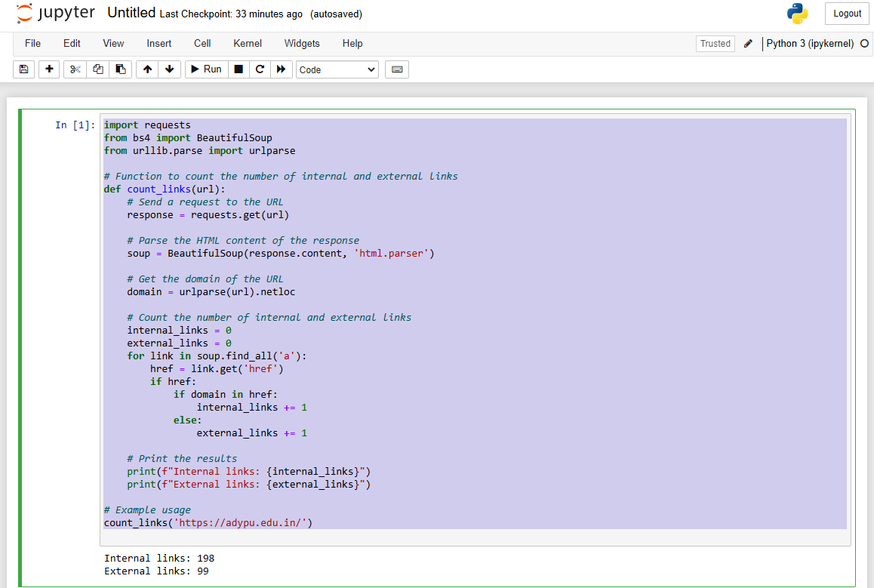The image size is (874, 588).
Task: Restart kernel and run all cells
Action: [281, 69]
